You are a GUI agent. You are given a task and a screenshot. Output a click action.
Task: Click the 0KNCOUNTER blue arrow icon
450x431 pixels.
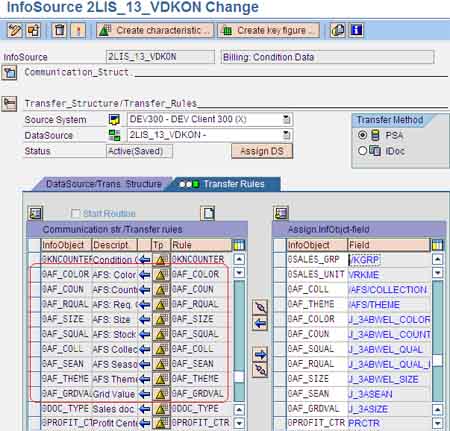(145, 260)
